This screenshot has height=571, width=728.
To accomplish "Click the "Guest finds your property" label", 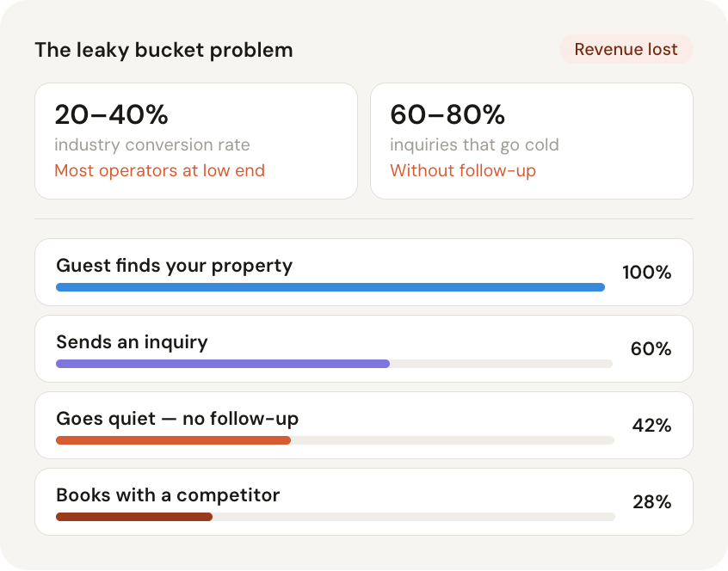I will pyautogui.click(x=174, y=266).
